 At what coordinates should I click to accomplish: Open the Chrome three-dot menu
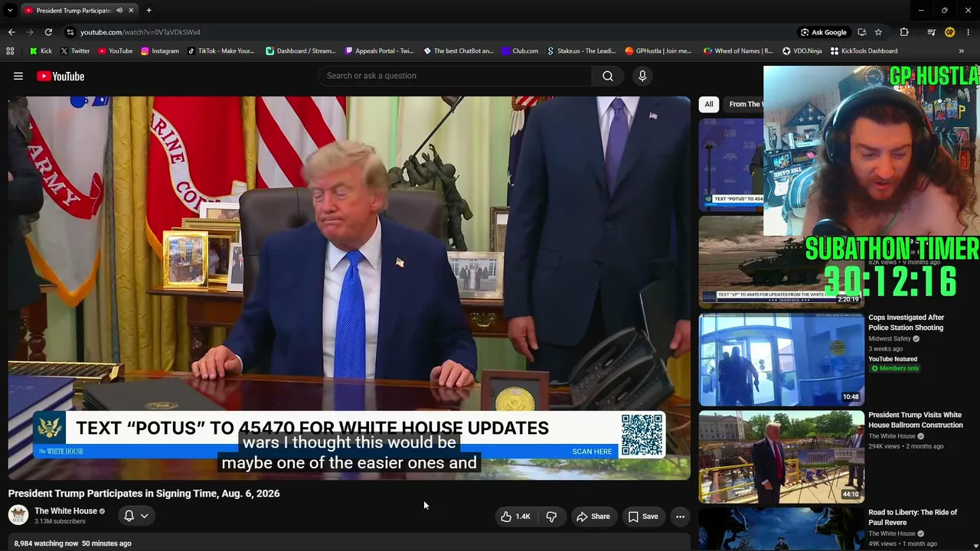tap(968, 32)
